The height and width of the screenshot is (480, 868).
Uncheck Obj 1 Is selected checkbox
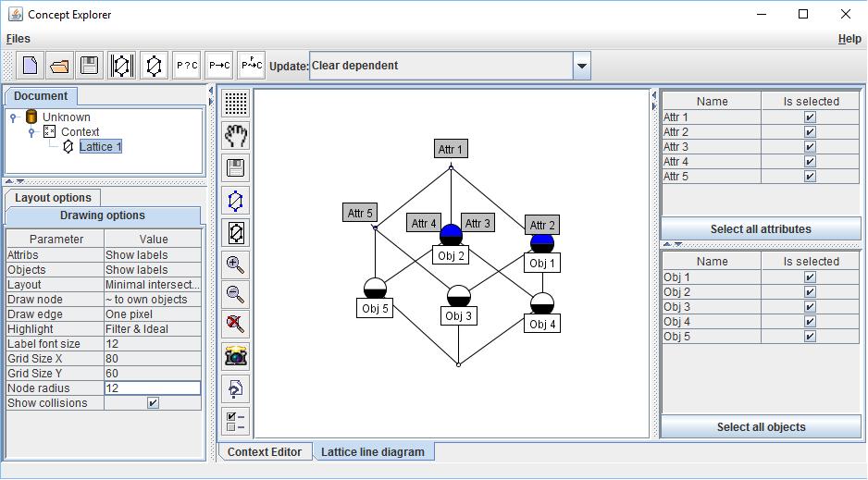[x=810, y=277]
